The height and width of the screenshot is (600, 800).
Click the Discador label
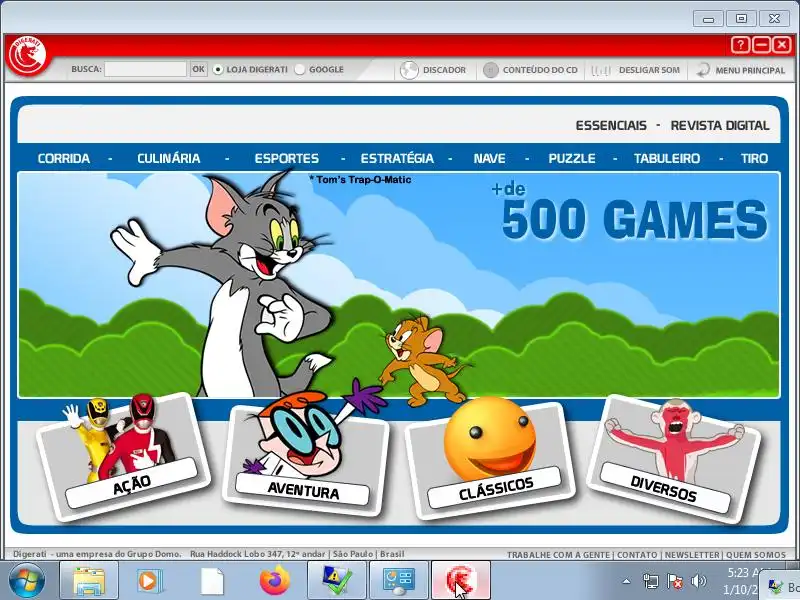point(444,70)
